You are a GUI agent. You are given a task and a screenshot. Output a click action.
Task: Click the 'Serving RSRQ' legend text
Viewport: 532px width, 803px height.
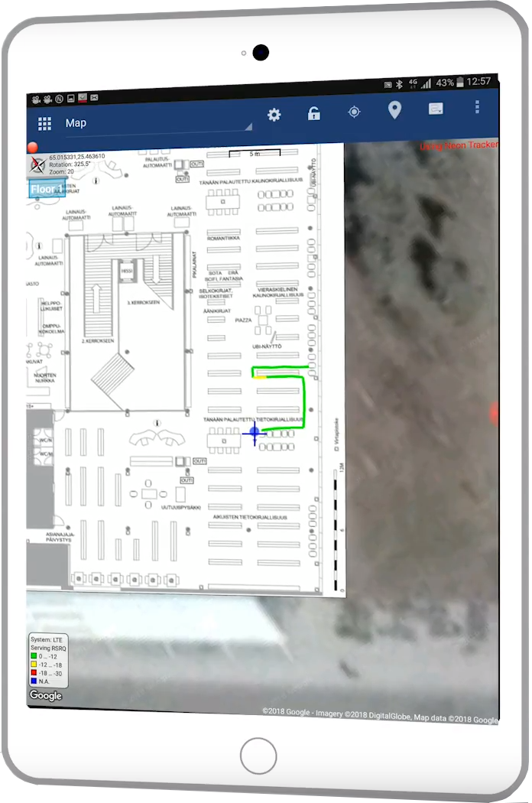48,648
